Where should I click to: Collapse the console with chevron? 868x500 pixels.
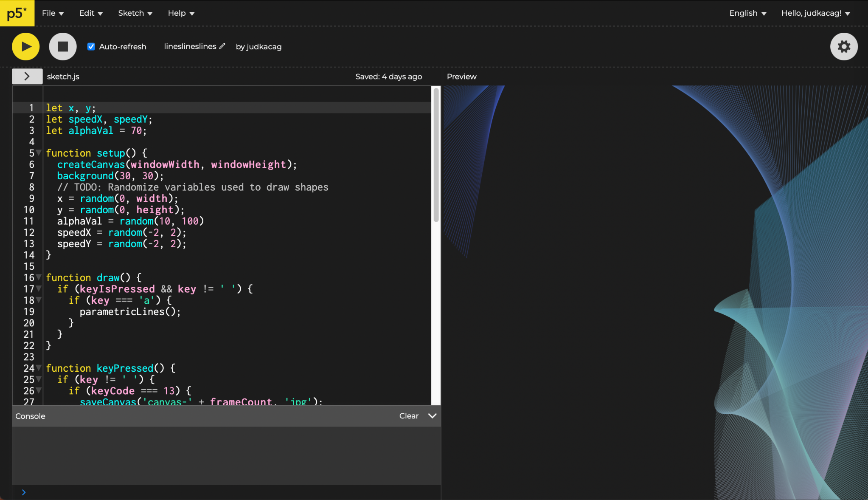coord(432,416)
